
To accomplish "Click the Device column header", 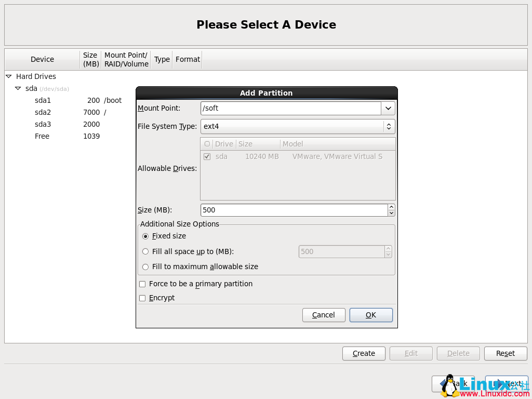I will (x=42, y=59).
